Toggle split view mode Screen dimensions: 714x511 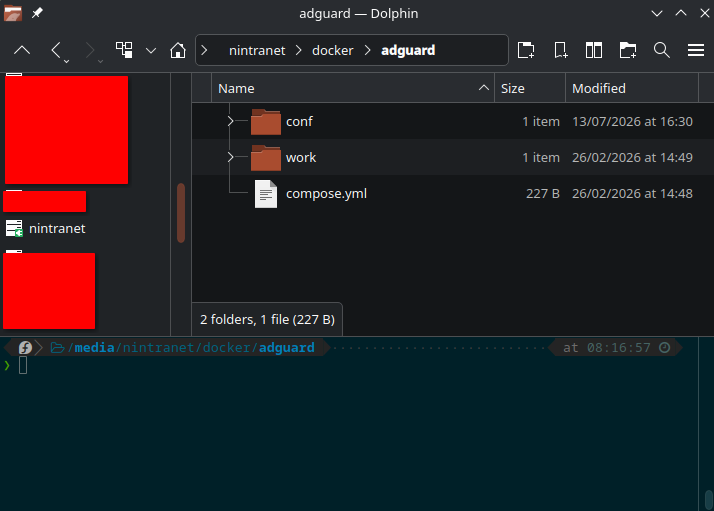594,50
